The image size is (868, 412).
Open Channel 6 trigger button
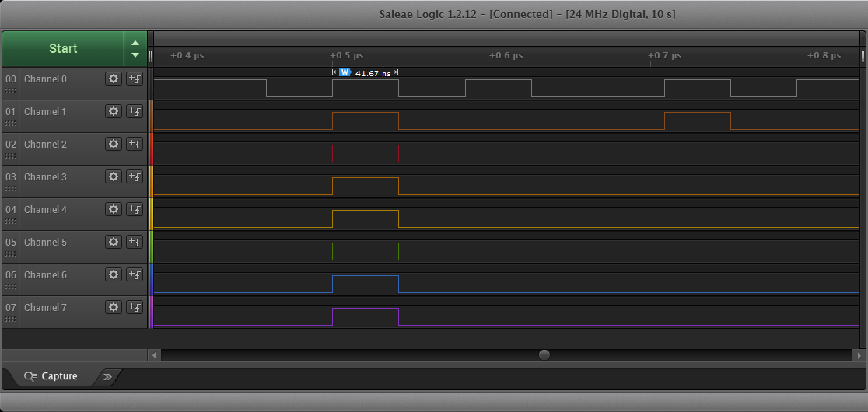coord(135,274)
